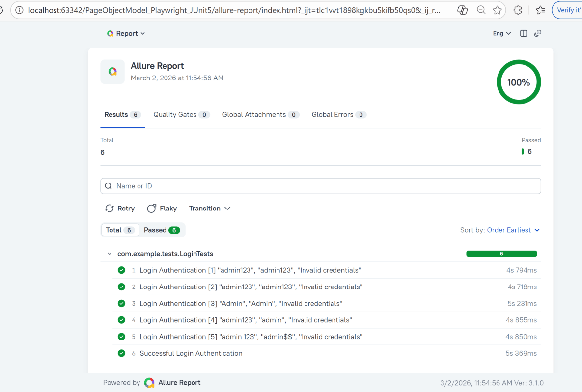Image resolution: width=582 pixels, height=392 pixels.
Task: Bookmark this page with star icon
Action: 497,10
